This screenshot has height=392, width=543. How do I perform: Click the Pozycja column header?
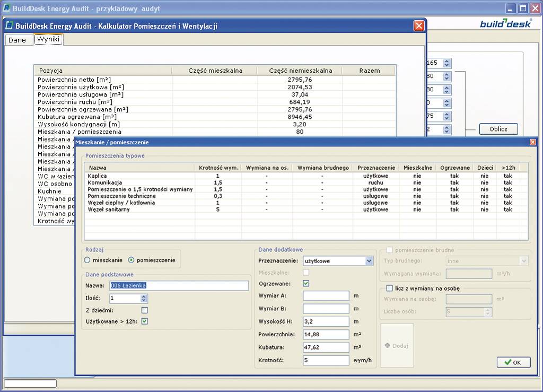pos(103,71)
